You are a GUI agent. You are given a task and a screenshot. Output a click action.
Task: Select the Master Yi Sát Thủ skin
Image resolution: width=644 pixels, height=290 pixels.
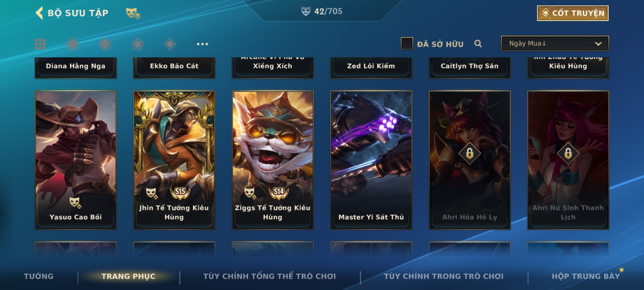click(371, 160)
